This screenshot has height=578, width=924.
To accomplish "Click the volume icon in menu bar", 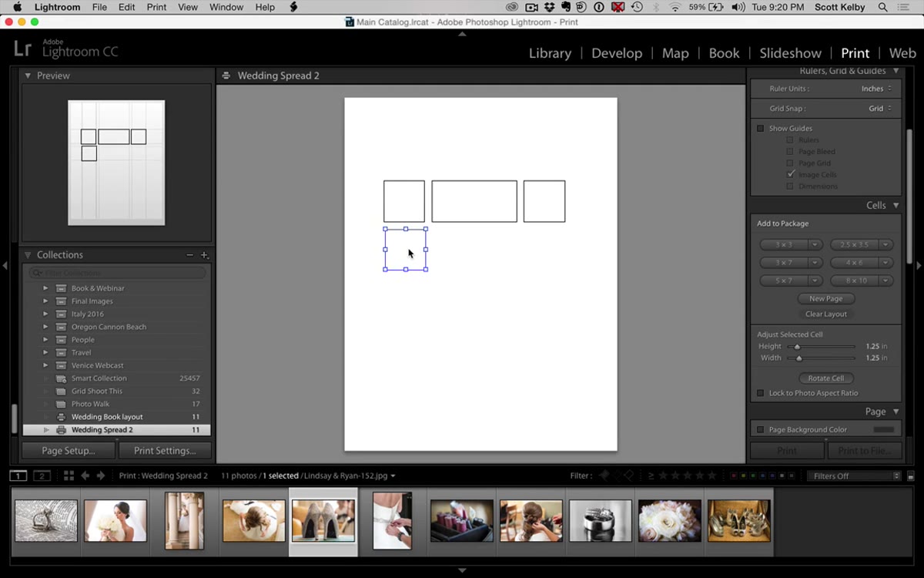I will click(x=738, y=7).
